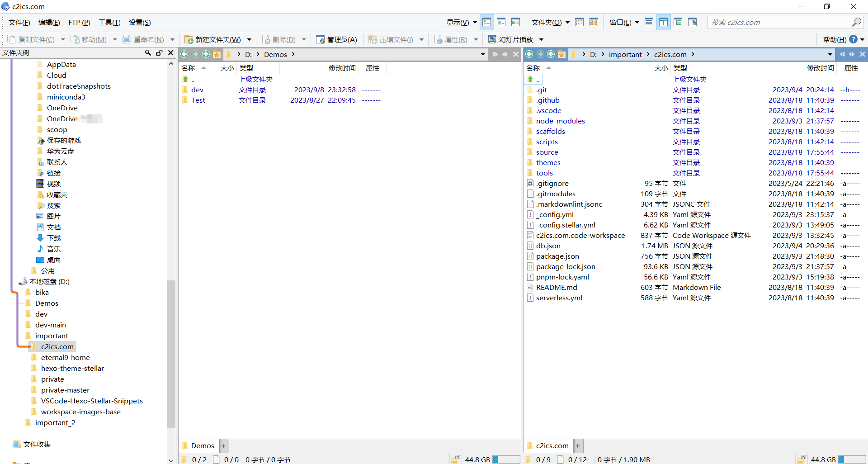Screen dimensions: 868x464
Task: Sort the right pane by 修改时间 column
Action: pos(820,68)
